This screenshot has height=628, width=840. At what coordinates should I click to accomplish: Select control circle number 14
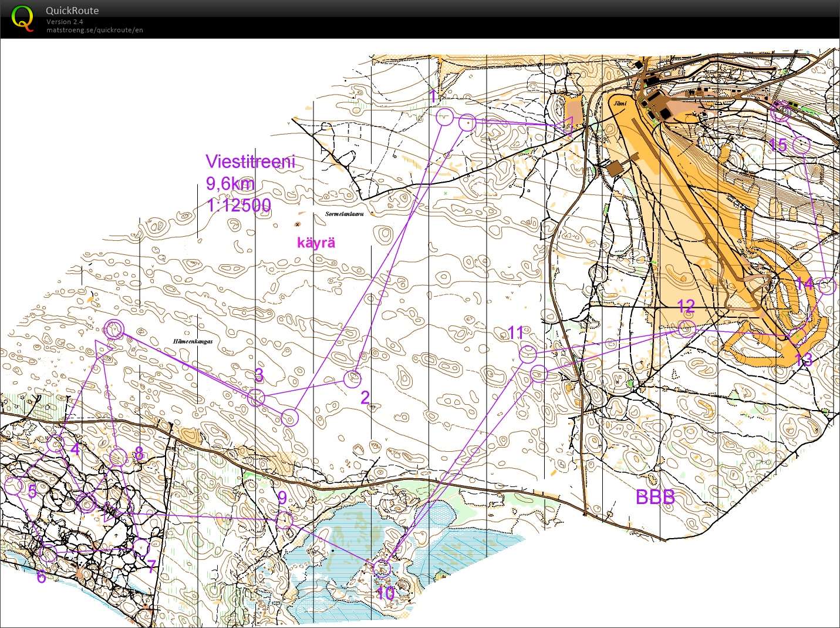pyautogui.click(x=826, y=286)
